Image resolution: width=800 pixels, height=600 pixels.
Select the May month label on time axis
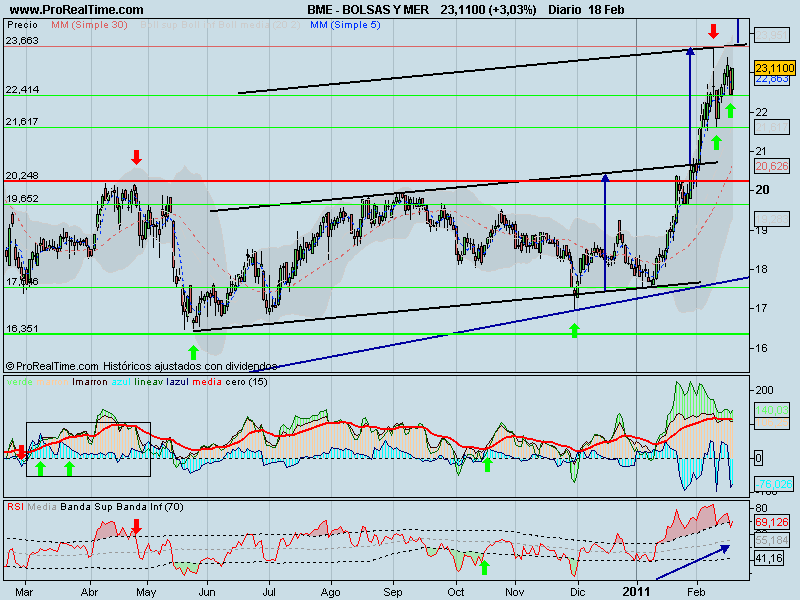point(146,592)
